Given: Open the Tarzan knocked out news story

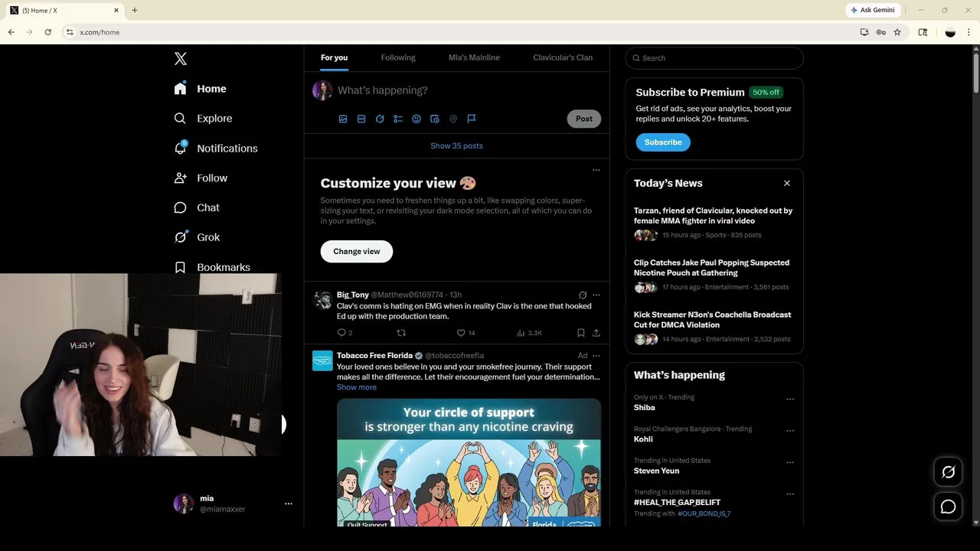Looking at the screenshot, I should (714, 223).
